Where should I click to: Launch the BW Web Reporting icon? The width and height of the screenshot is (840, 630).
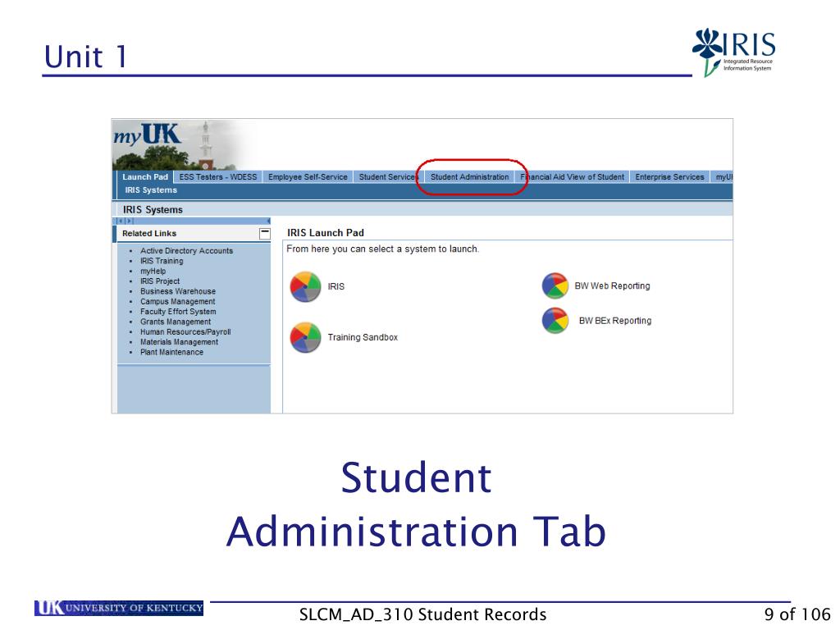[x=555, y=285]
